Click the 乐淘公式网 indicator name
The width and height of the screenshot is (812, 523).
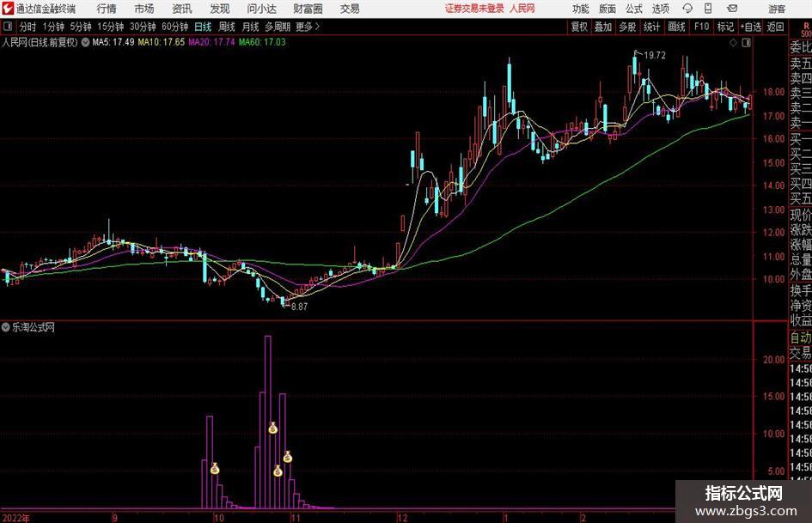pos(34,327)
